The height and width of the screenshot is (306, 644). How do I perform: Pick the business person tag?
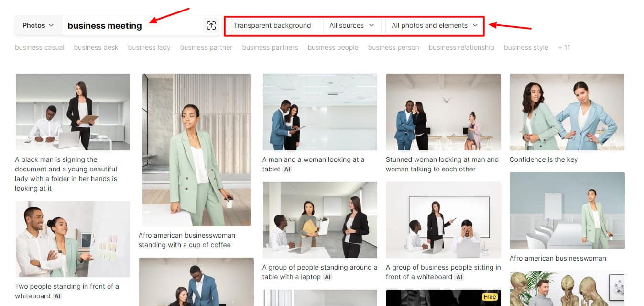(393, 47)
